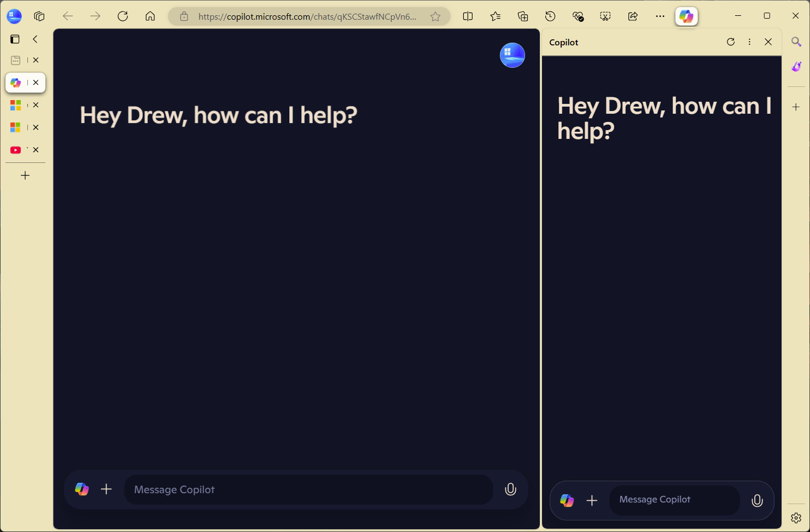The image size is (810, 532).
Task: Open more options in Copilot sidebar header
Action: tap(749, 42)
